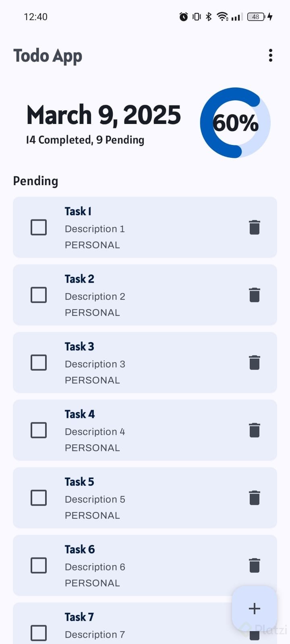Tap the trash icon for Task 2
This screenshot has height=644, width=290.
(254, 295)
